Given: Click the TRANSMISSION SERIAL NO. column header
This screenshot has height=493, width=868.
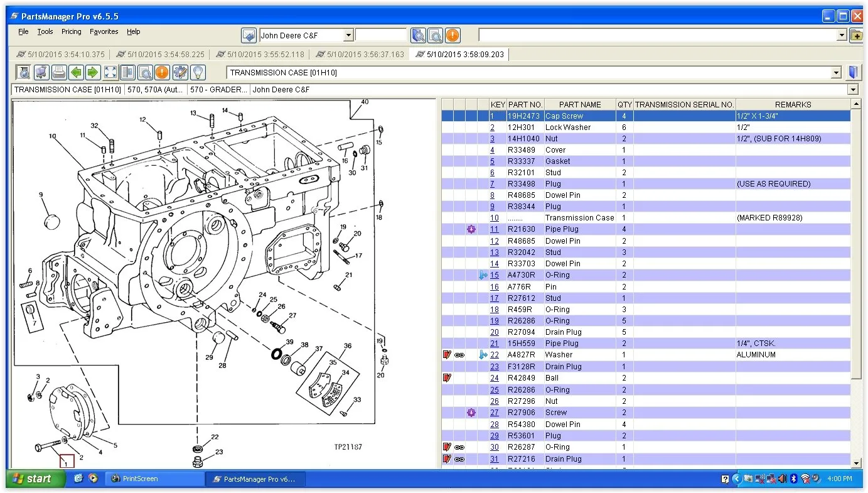Looking at the screenshot, I should pos(684,105).
